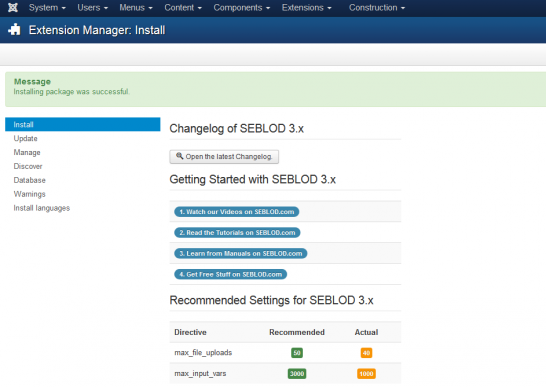Viewport: 546px width, 387px height.
Task: Open Install languages section
Action: click(42, 208)
